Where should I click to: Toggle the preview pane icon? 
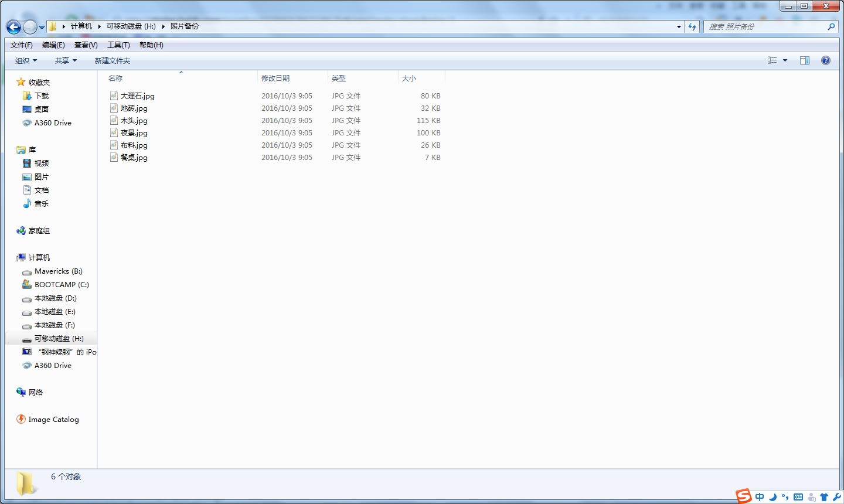(804, 60)
